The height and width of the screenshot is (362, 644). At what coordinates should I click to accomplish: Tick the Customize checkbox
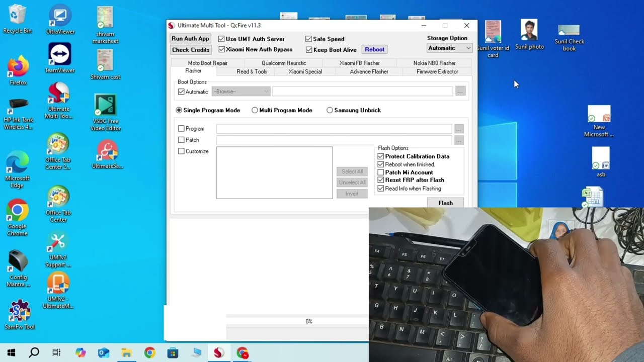193,151
